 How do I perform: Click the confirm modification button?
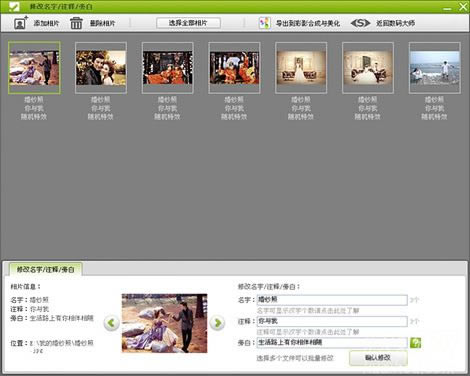tap(378, 358)
